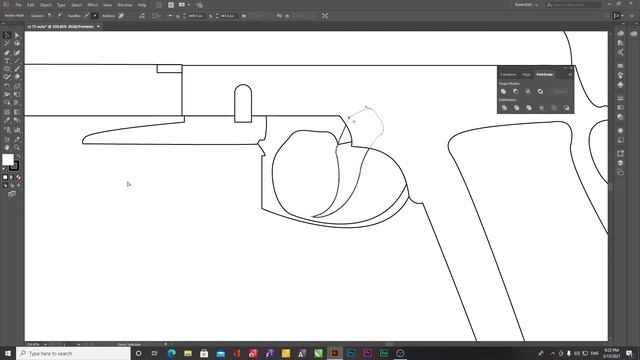
Task: Set paint mode to Gradient
Action: pos(11,177)
